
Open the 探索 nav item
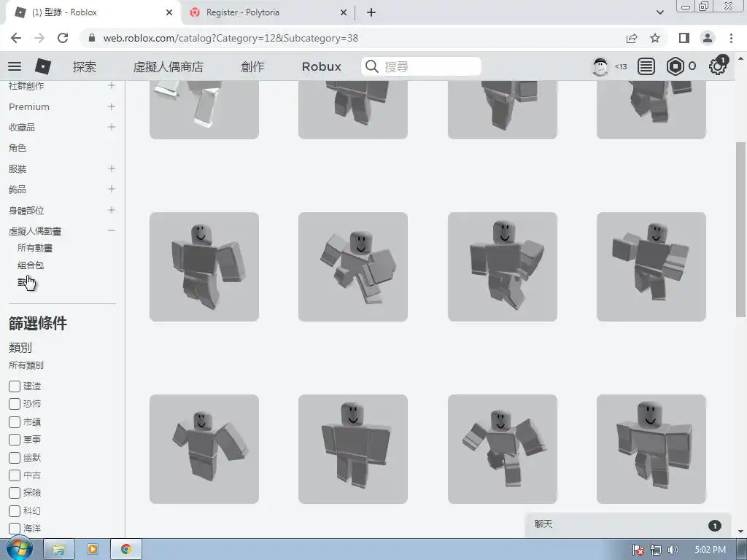(85, 66)
